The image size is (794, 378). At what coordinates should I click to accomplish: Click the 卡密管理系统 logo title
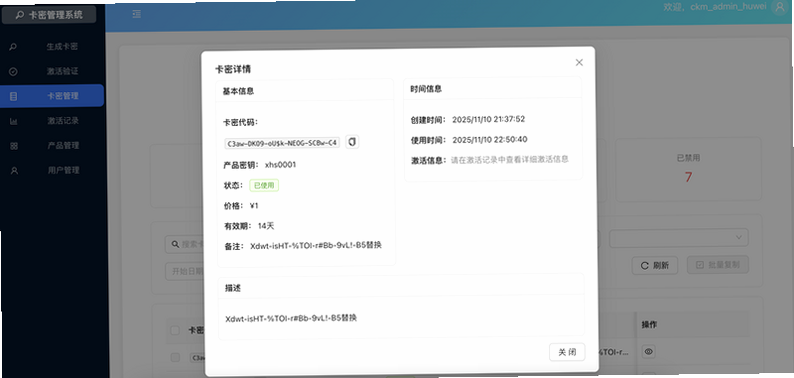(x=49, y=15)
